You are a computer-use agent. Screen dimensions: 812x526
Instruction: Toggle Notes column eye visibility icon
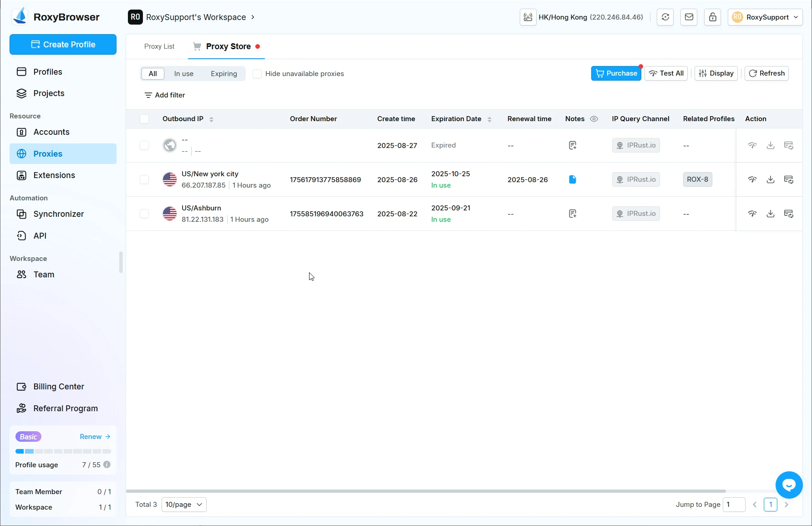pyautogui.click(x=594, y=119)
